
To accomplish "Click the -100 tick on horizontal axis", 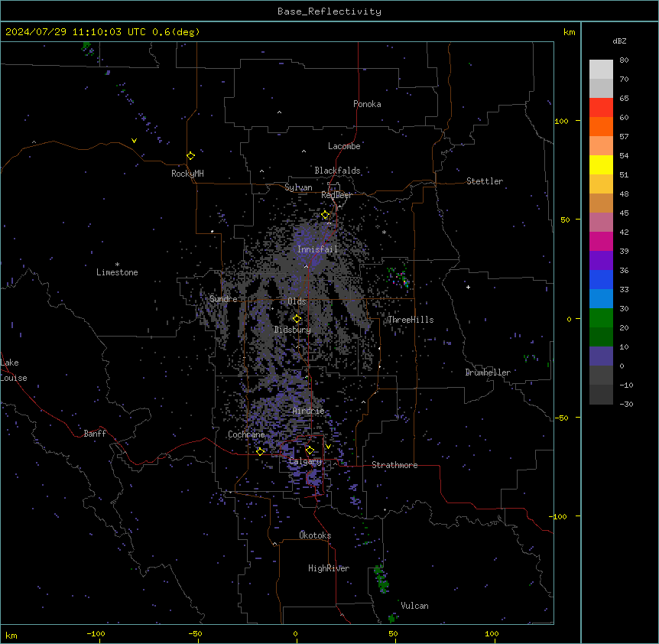I will click(96, 633).
